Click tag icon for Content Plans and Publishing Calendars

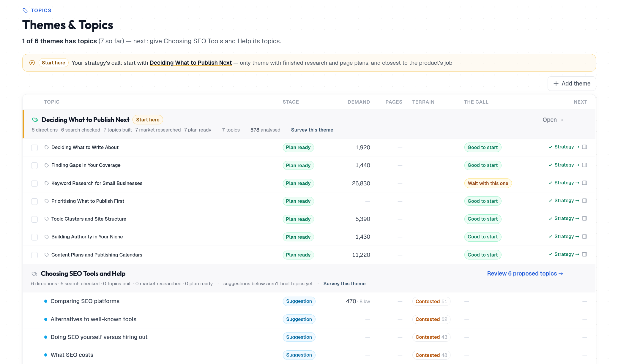click(x=47, y=255)
